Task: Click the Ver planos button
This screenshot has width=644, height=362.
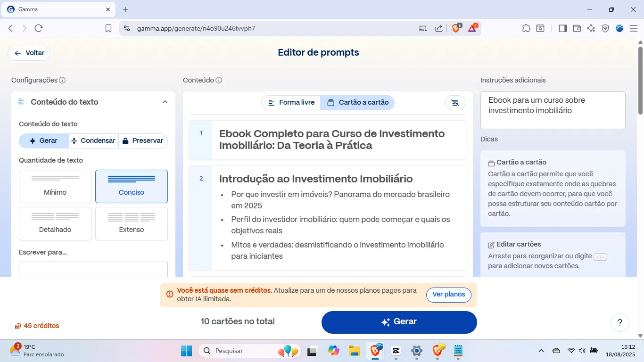Action: 449,295
